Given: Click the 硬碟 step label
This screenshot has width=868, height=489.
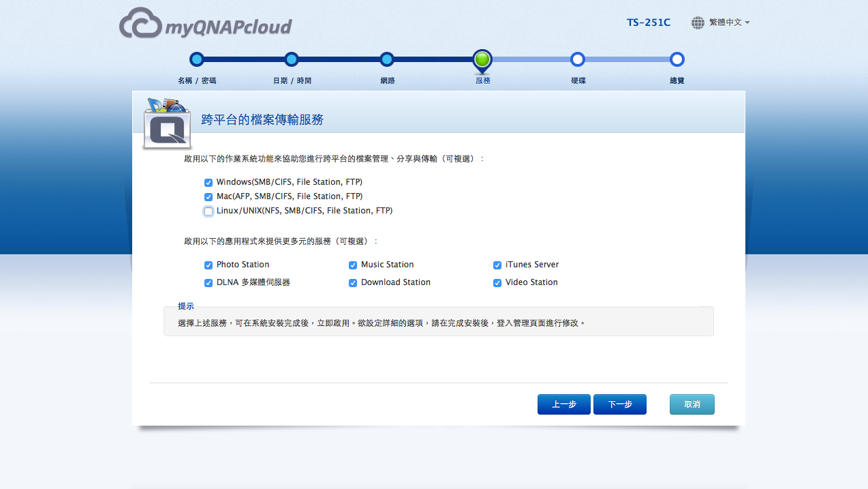Looking at the screenshot, I should click(x=578, y=80).
